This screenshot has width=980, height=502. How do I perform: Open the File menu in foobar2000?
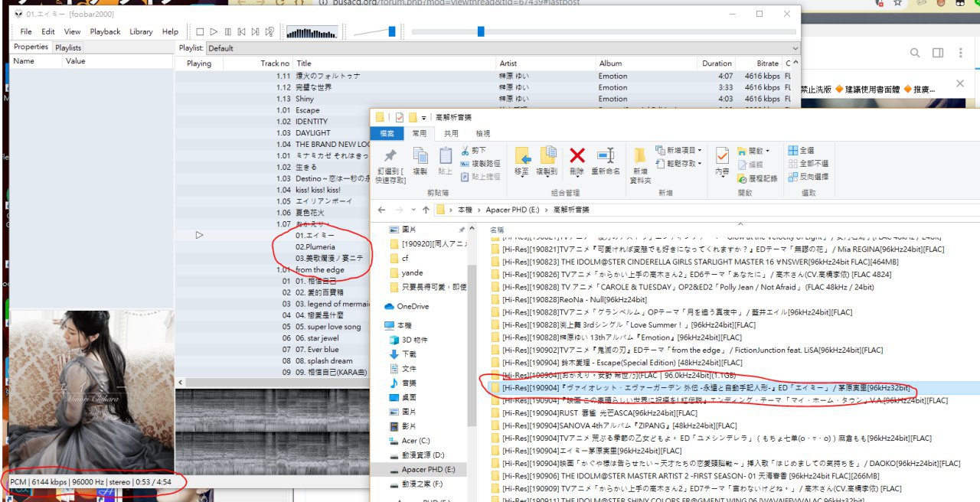pos(26,32)
